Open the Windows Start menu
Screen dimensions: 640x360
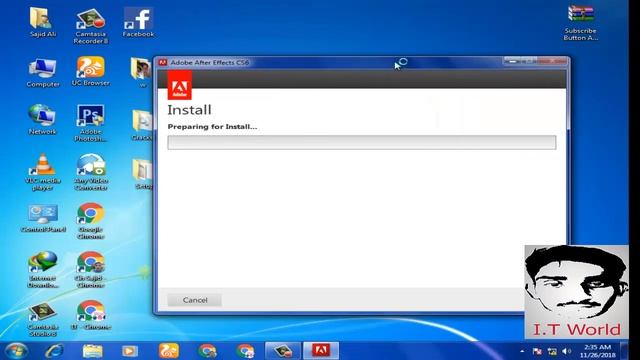point(16,351)
